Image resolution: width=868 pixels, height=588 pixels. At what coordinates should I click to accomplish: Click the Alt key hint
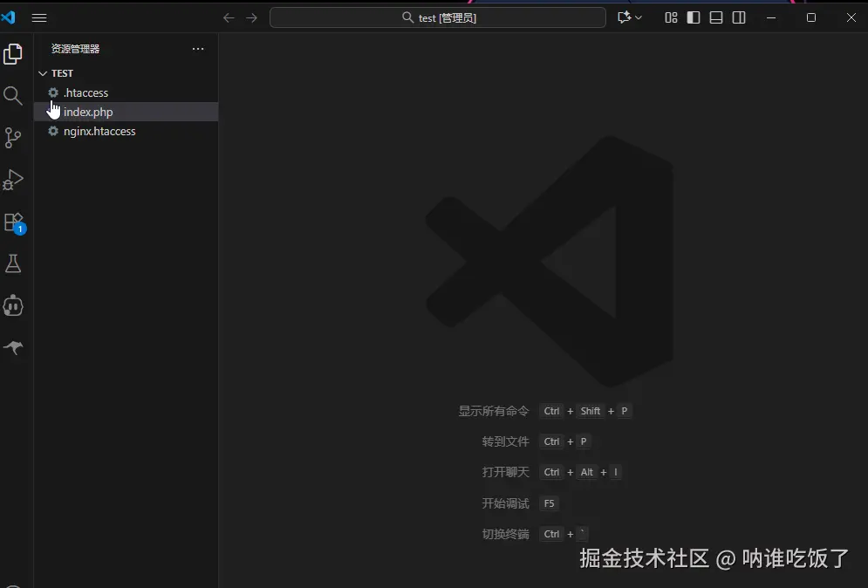coord(587,472)
